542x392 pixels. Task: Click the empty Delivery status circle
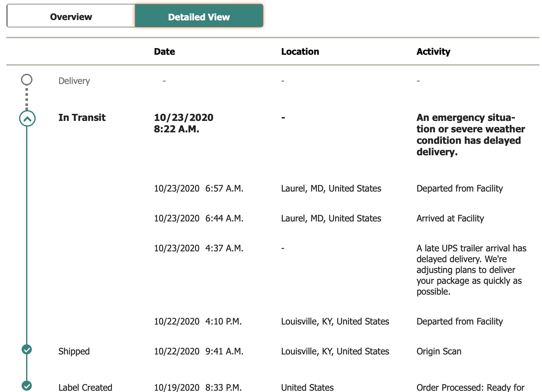(x=27, y=80)
